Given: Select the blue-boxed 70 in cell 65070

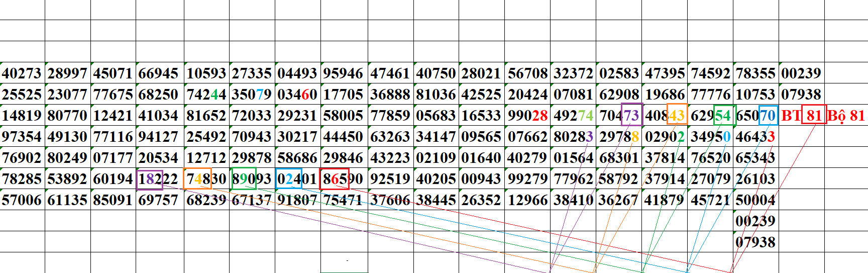Looking at the screenshot, I should (x=768, y=116).
